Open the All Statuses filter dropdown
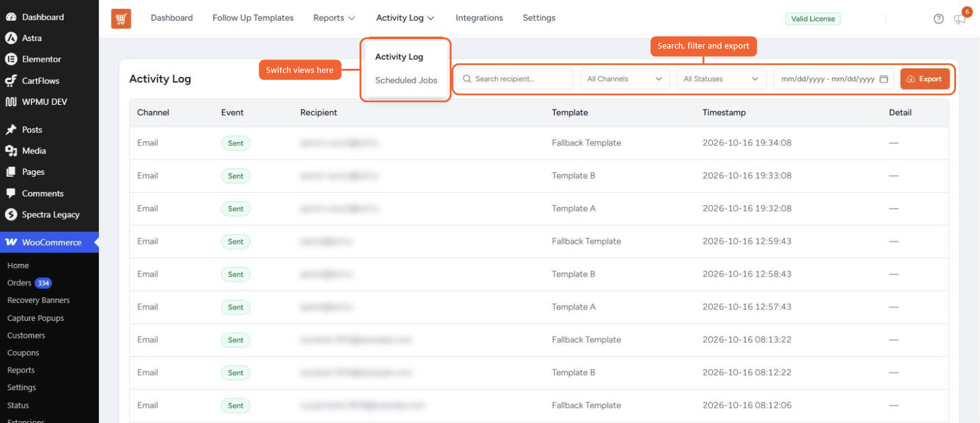This screenshot has width=980, height=423. tap(721, 79)
